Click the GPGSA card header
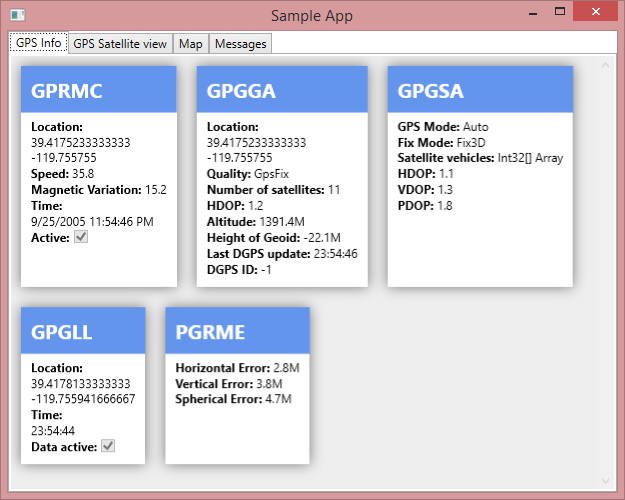Image resolution: width=625 pixels, height=500 pixels. click(x=480, y=89)
